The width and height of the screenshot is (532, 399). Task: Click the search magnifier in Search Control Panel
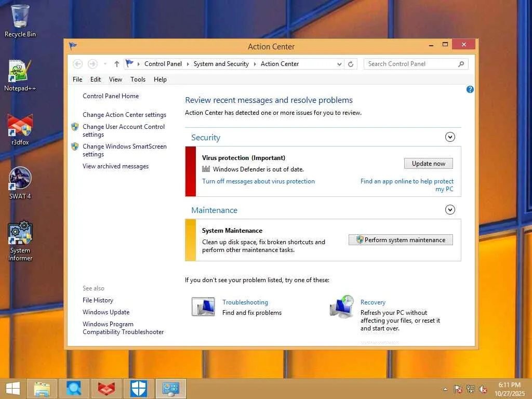point(461,64)
